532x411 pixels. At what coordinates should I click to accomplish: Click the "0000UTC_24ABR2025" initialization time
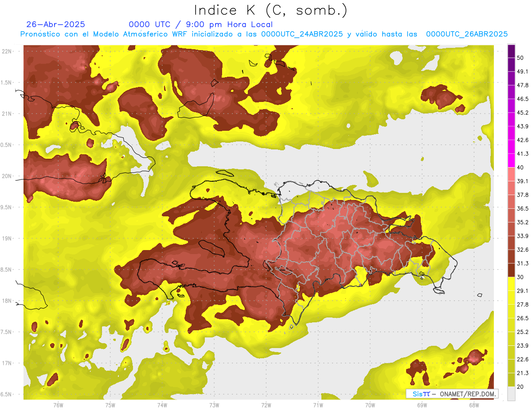pos(301,34)
